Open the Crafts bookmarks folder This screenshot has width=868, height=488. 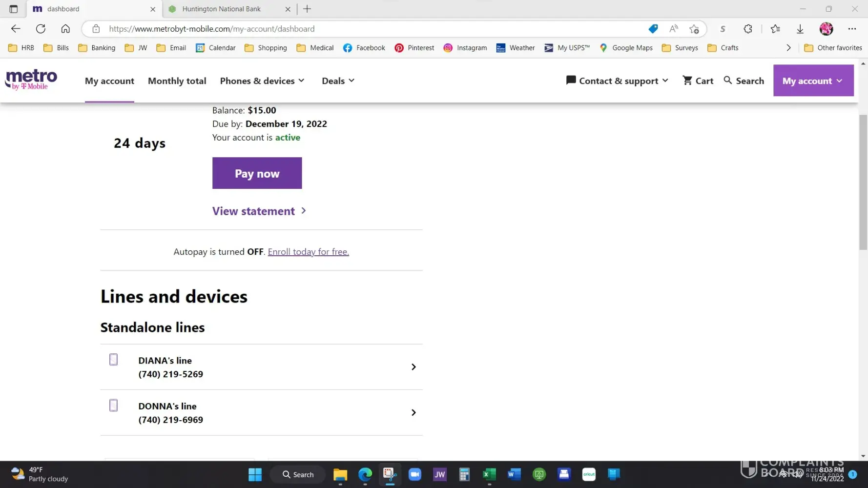point(723,48)
